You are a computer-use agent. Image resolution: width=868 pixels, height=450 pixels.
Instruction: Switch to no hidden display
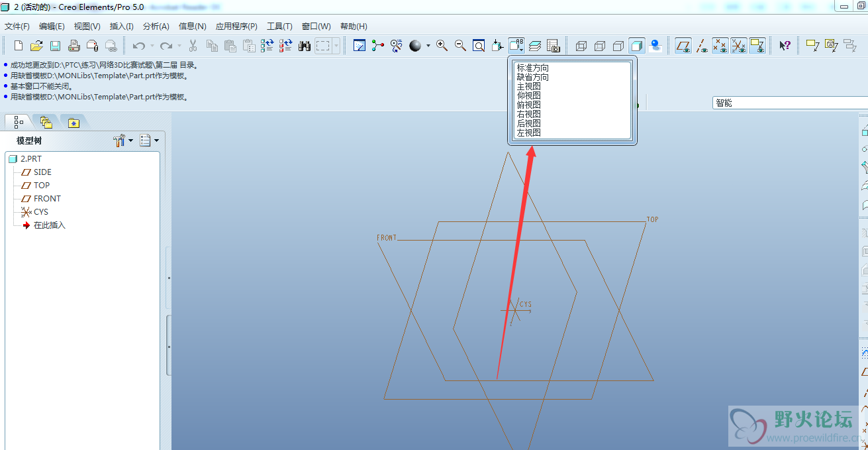click(x=618, y=46)
